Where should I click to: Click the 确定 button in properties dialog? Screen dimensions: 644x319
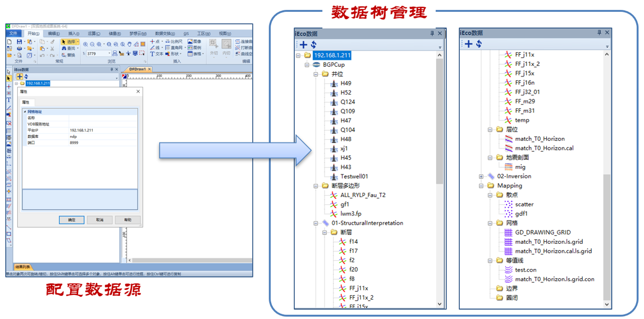point(72,220)
